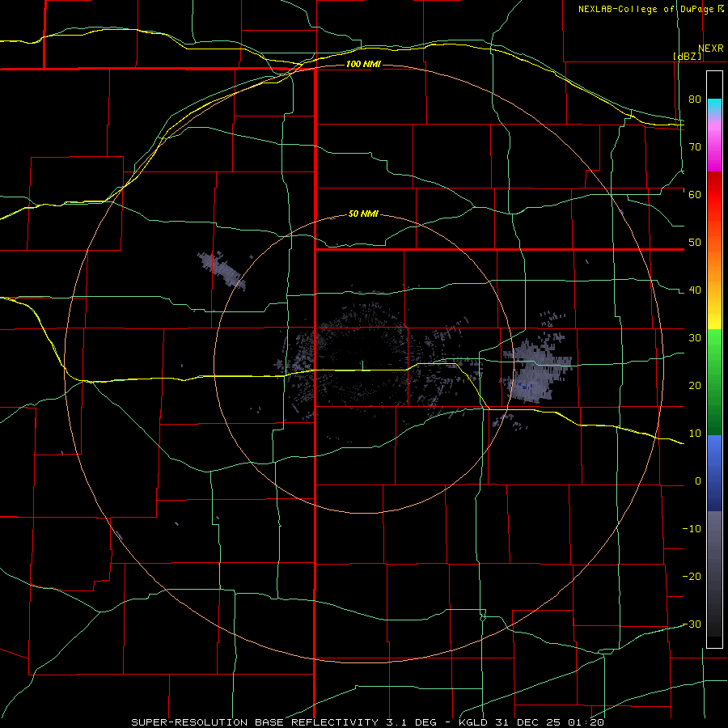Select the 0 value on the dBZ scale
Screen dimensions: 728x728
click(x=698, y=481)
